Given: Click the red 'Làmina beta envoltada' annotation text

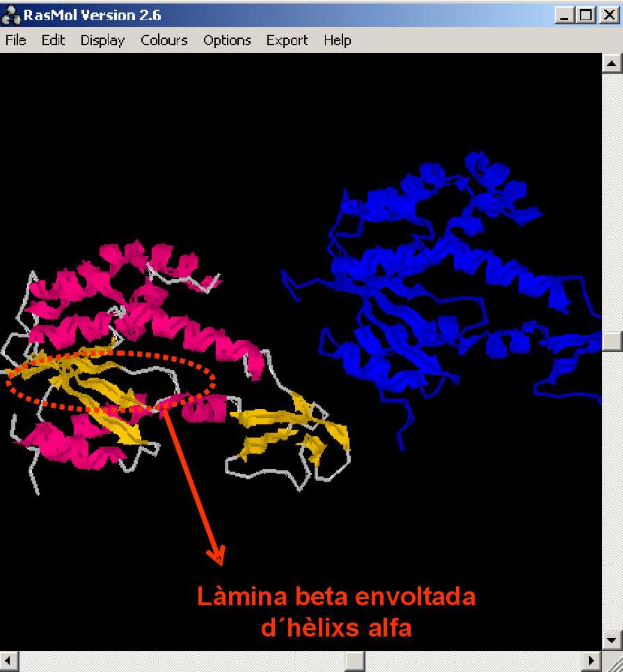Looking at the screenshot, I should tap(336, 597).
